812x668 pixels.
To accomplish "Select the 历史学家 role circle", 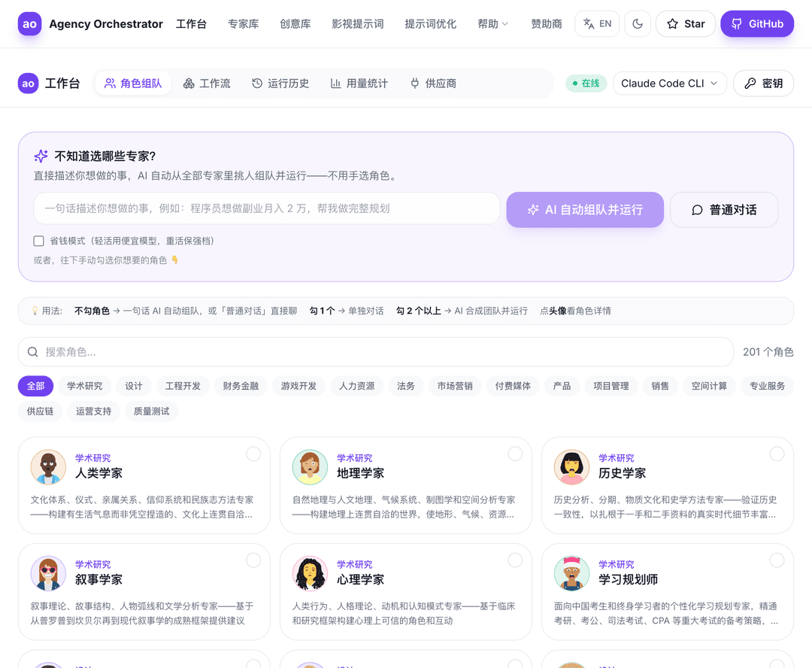I will [x=777, y=454].
